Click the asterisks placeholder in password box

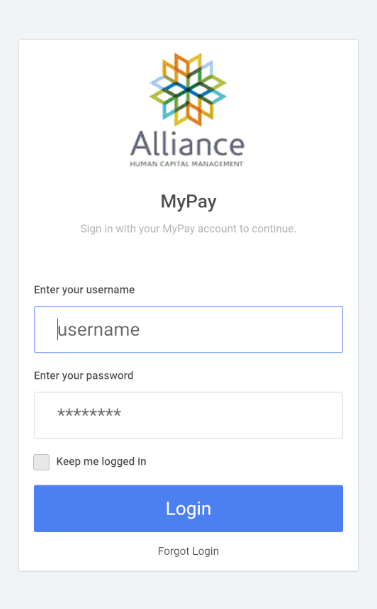click(x=89, y=413)
